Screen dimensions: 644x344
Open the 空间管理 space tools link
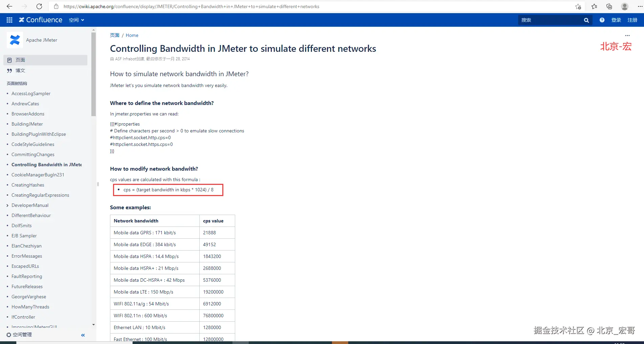click(22, 335)
